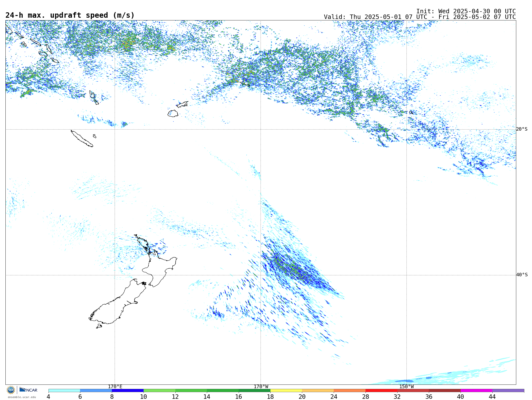Click the magenta 40-44 colorbar segment
532x400 pixels.
tap(476, 390)
